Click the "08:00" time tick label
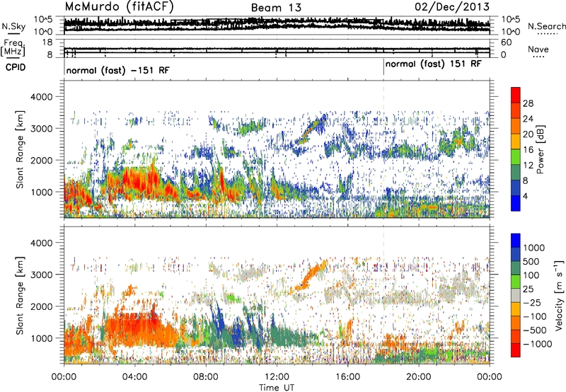The width and height of the screenshot is (566, 392). [x=206, y=377]
